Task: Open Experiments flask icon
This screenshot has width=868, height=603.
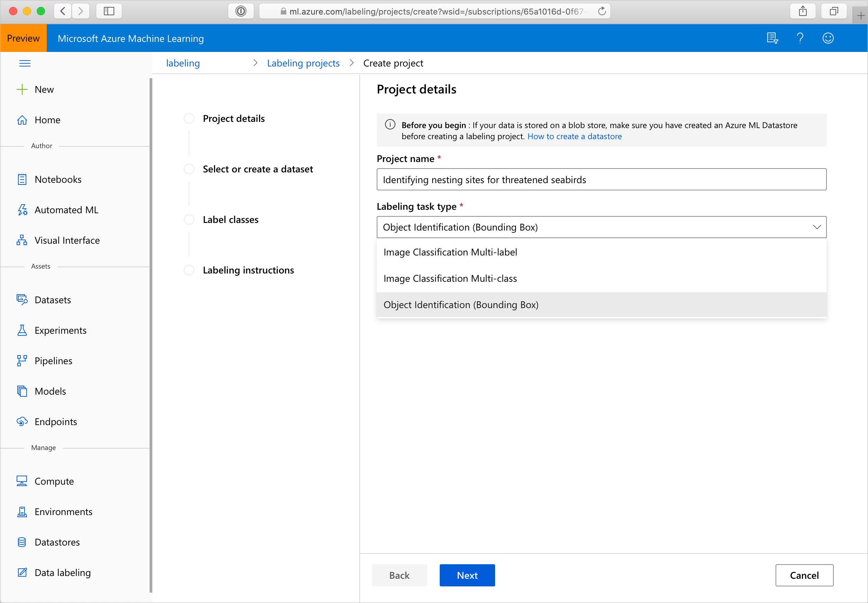Action: click(x=22, y=330)
